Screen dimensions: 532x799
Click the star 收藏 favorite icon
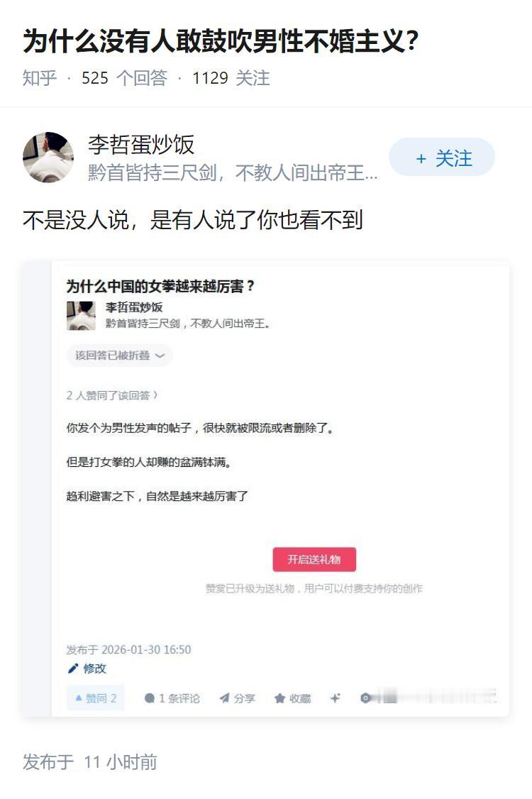pyautogui.click(x=279, y=698)
